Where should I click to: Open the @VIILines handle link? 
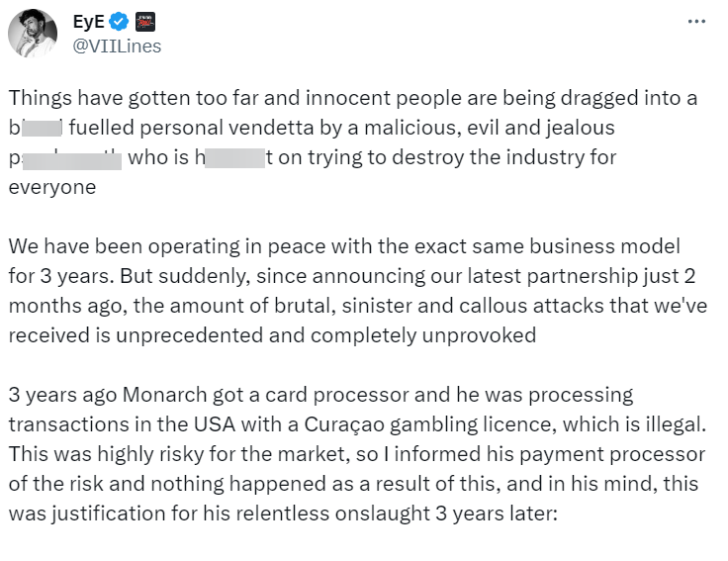pos(117,46)
